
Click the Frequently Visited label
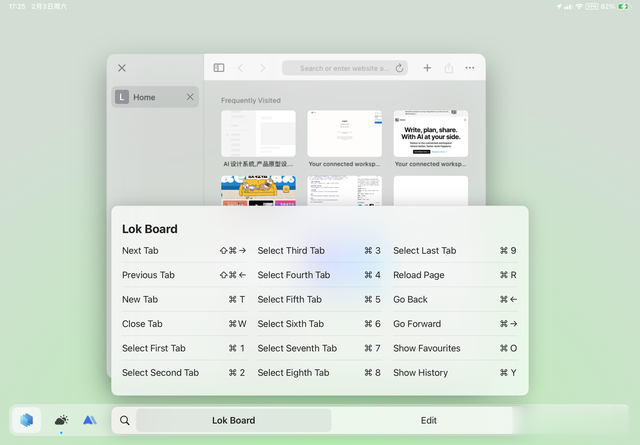(x=251, y=100)
